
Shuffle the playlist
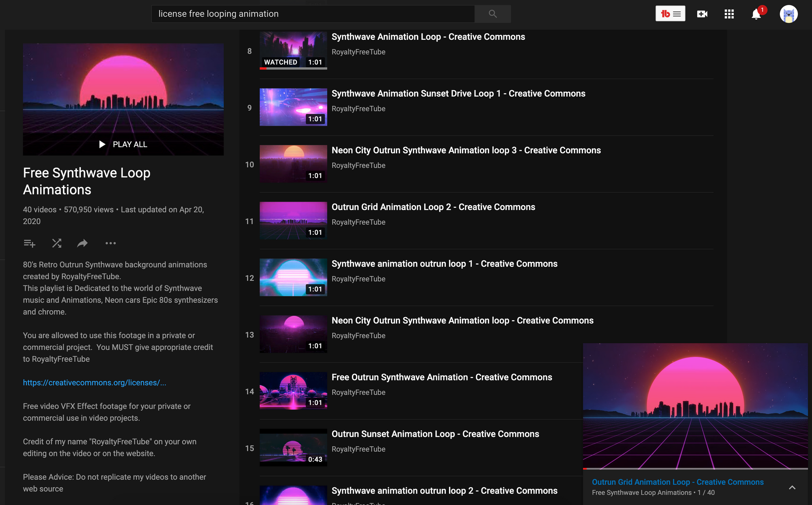(57, 243)
